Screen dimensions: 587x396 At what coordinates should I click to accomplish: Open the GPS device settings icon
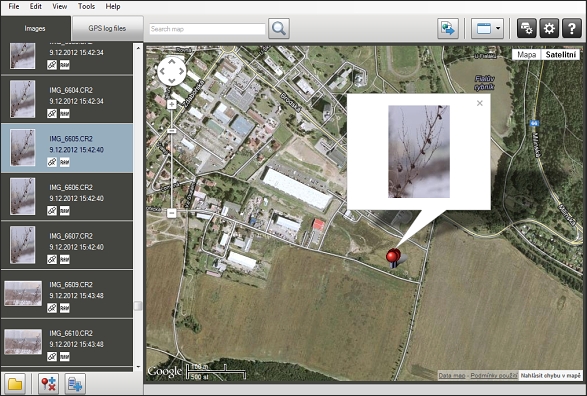(526, 28)
